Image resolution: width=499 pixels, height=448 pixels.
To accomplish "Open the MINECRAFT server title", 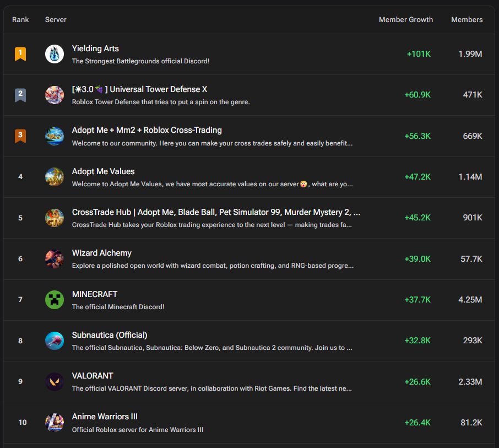I will 95,294.
